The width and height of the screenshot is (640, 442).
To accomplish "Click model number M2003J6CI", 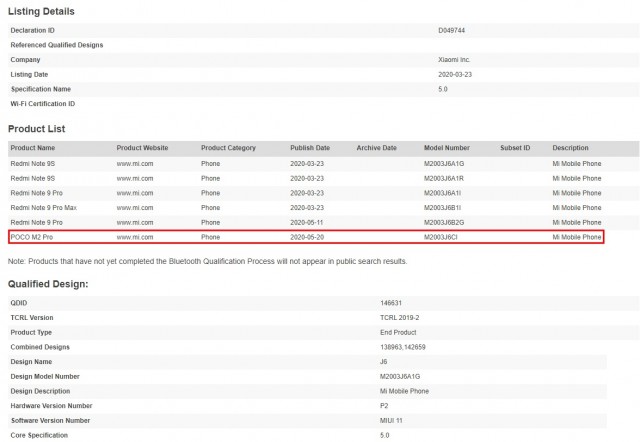I will click(x=440, y=237).
